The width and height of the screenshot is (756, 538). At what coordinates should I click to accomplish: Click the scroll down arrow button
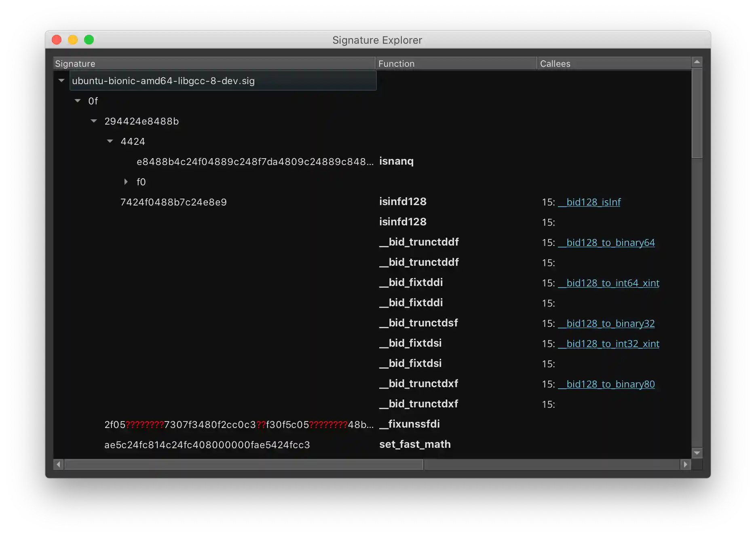click(x=697, y=453)
